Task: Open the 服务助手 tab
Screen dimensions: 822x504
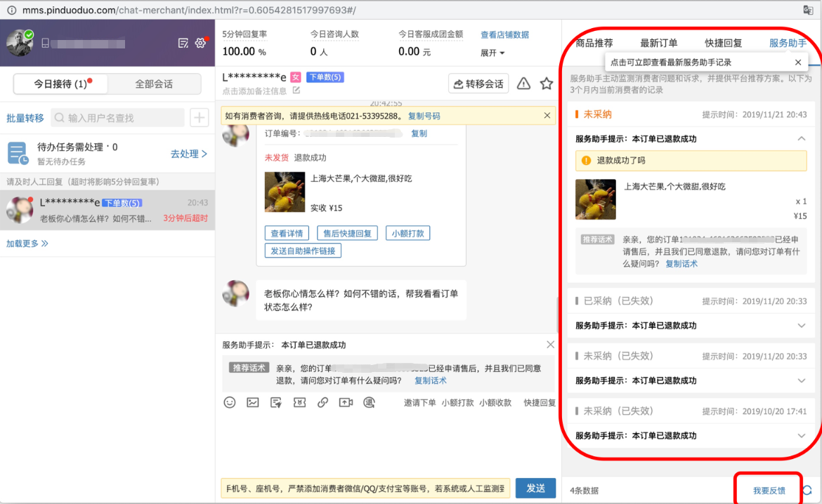Action: point(788,43)
